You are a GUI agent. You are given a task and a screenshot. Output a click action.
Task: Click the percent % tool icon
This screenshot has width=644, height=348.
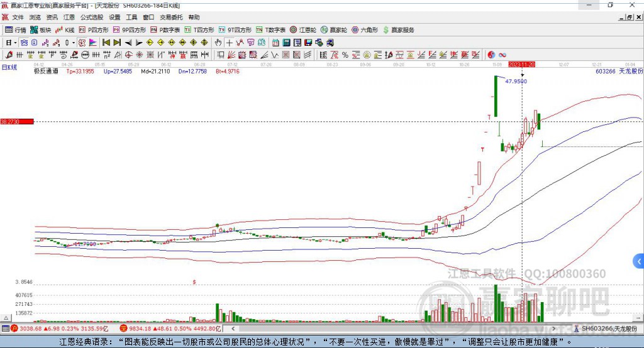pos(345,55)
